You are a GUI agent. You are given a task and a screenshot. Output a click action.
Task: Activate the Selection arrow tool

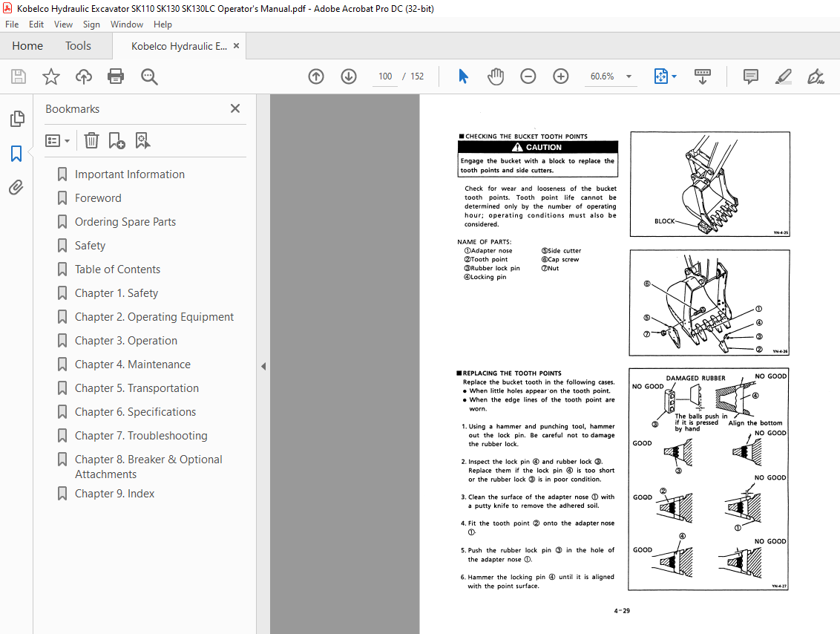pyautogui.click(x=463, y=76)
